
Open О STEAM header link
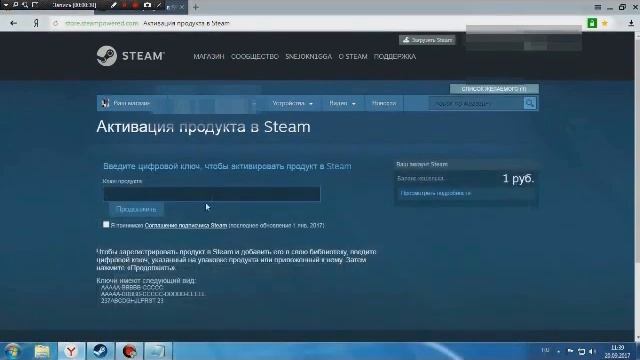click(x=353, y=56)
